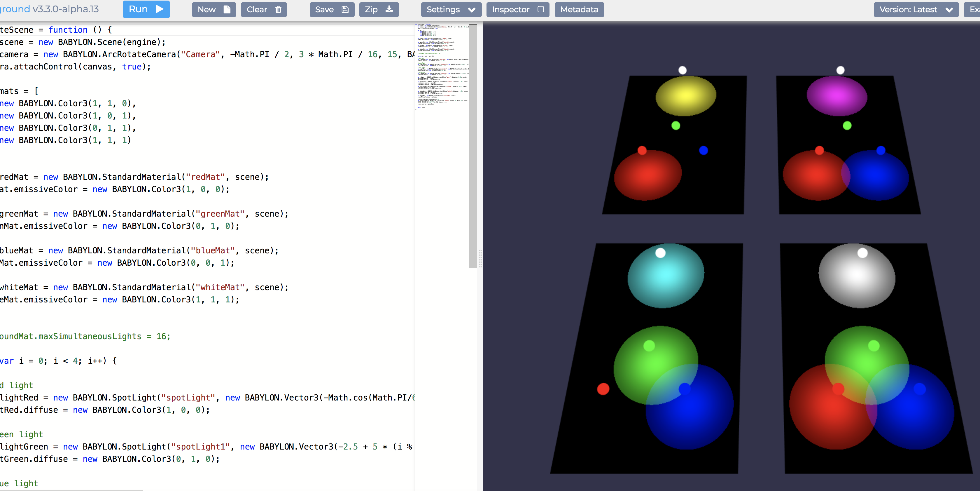Click the editor vertical scrollbar thumb
Image resolution: width=980 pixels, height=491 pixels.
click(473, 146)
